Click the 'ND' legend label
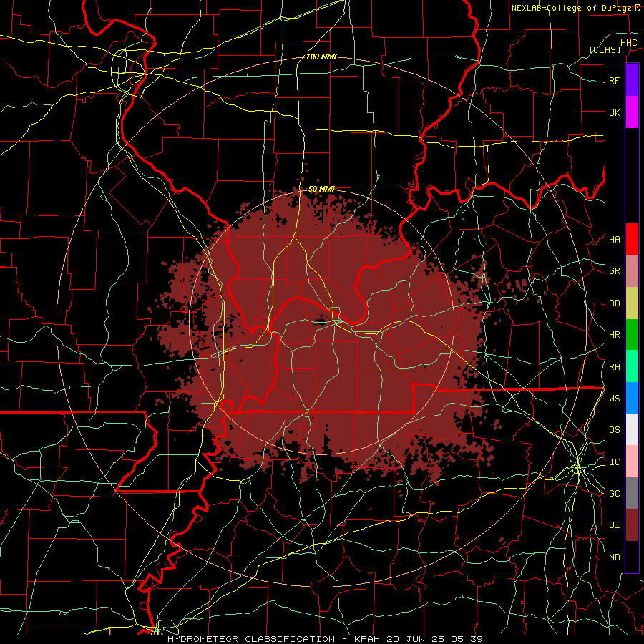The width and height of the screenshot is (644, 644). click(615, 557)
